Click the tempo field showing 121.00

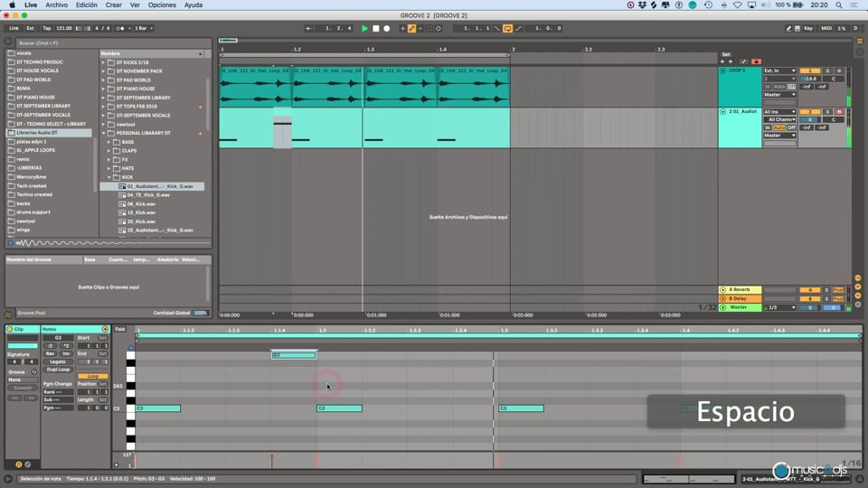point(63,28)
